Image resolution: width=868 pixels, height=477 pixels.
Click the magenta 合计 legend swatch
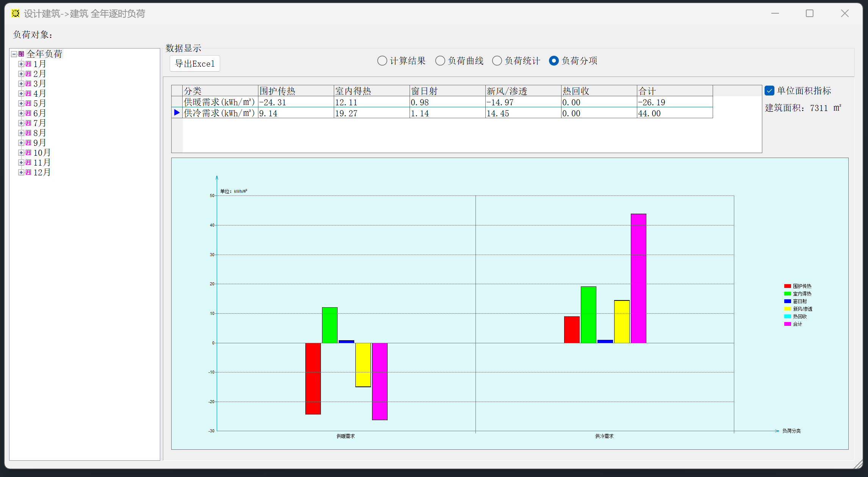pos(788,324)
